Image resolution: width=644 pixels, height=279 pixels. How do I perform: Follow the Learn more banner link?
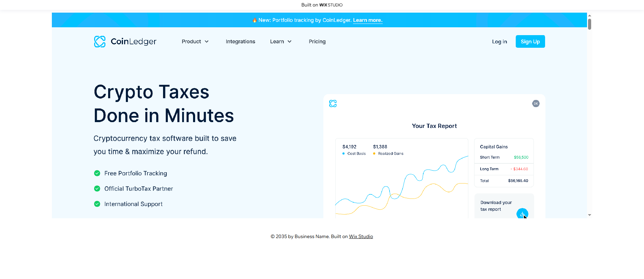pyautogui.click(x=368, y=20)
